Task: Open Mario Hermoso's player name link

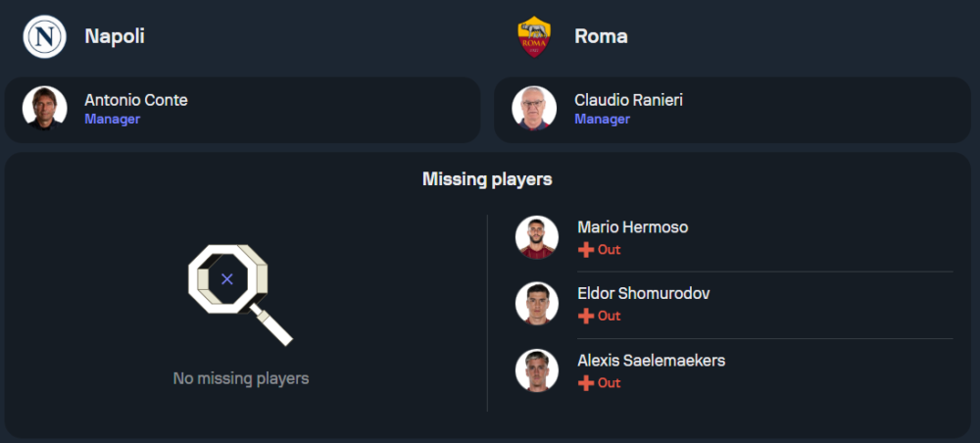Action: pos(632,227)
